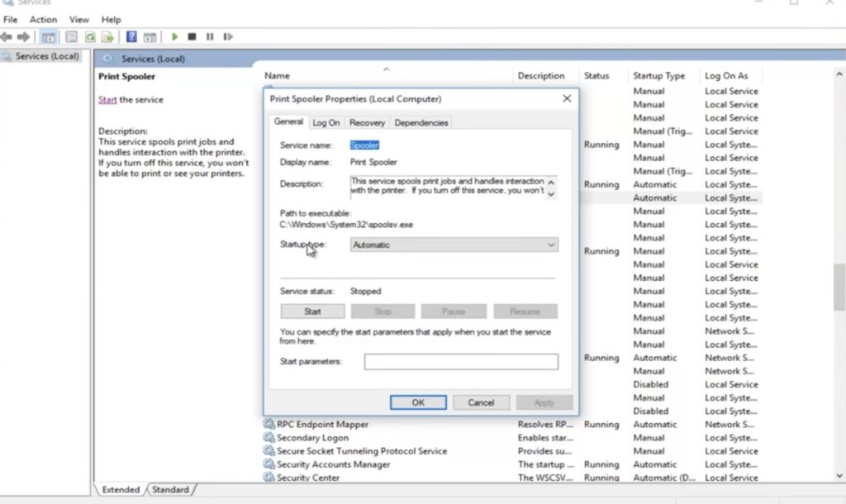Viewport: 846px width, 504px height.
Task: Select the Secure Socket Tunneling Protocol Service row
Action: coord(512,450)
